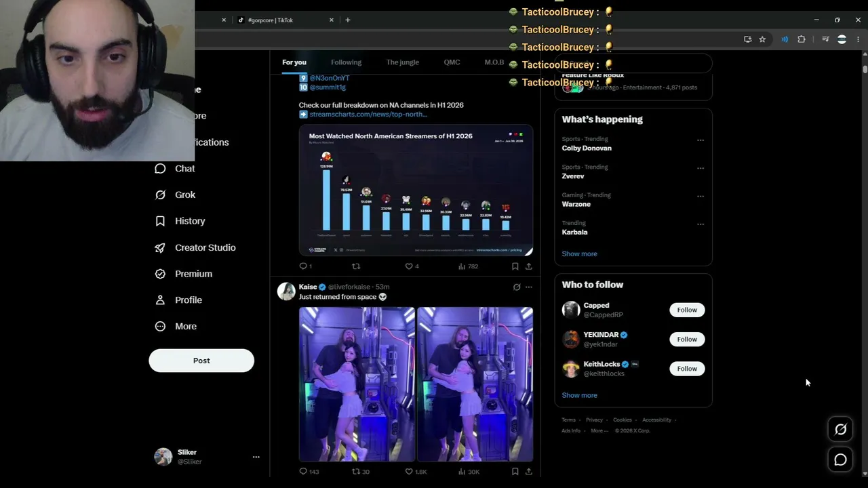Open a new browser tab
Screen dimensions: 868x488
pos(348,20)
